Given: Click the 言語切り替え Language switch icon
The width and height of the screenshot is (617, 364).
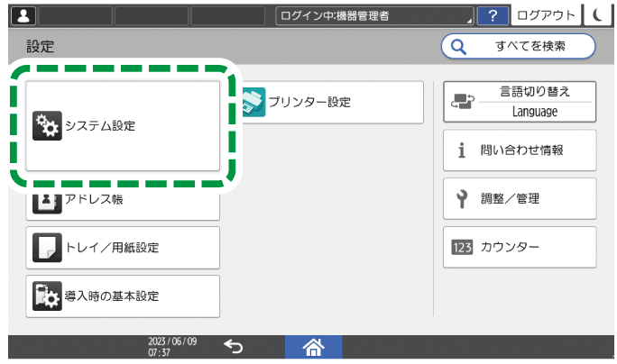Looking at the screenshot, I should (x=463, y=102).
